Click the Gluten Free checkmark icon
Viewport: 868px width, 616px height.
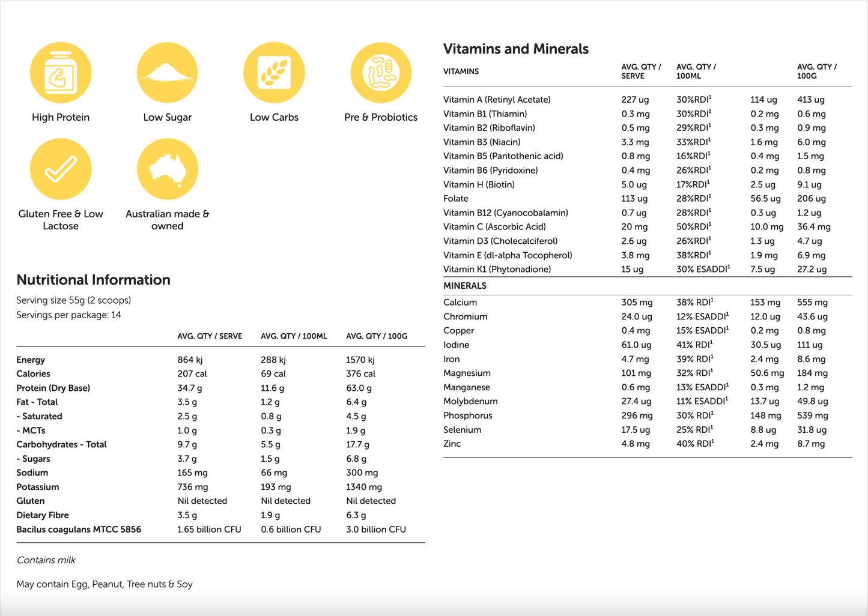61,169
